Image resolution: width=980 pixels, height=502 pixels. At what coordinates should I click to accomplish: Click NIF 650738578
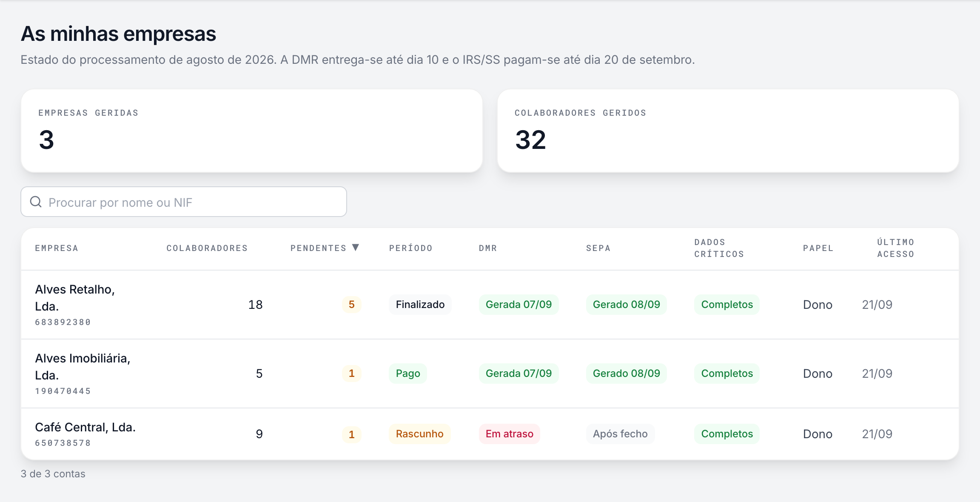click(x=63, y=443)
